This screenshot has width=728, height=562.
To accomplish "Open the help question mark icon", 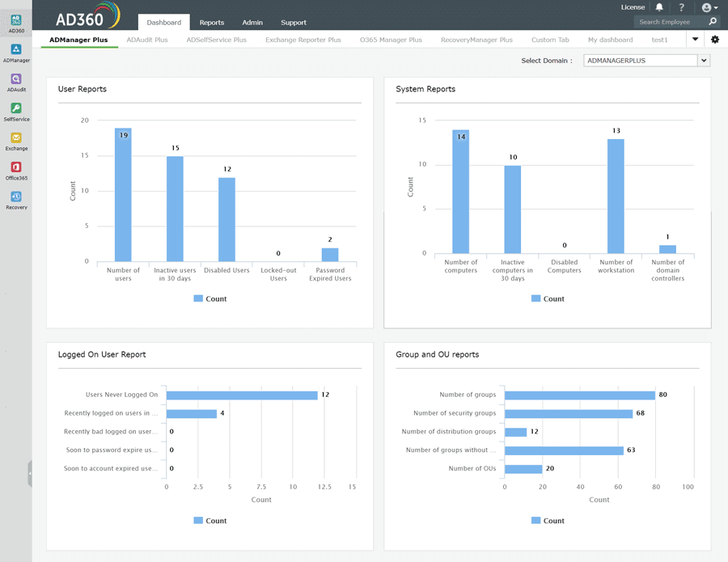I will click(682, 7).
